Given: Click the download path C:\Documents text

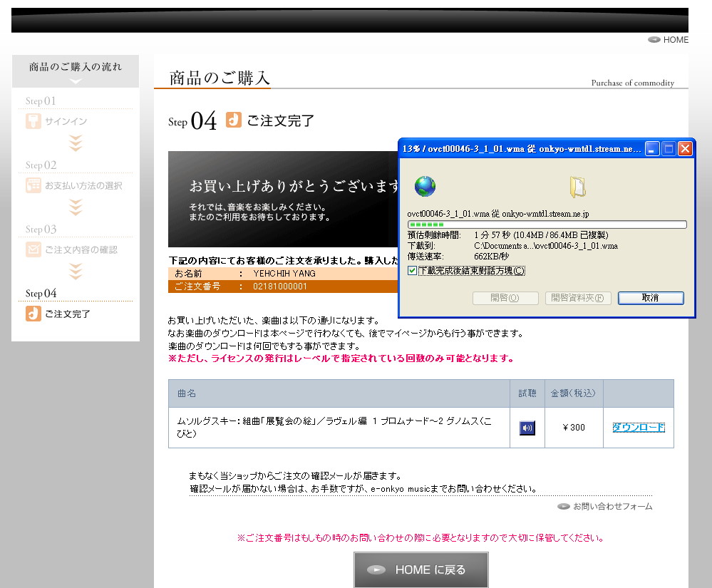Looking at the screenshot, I should [x=546, y=246].
